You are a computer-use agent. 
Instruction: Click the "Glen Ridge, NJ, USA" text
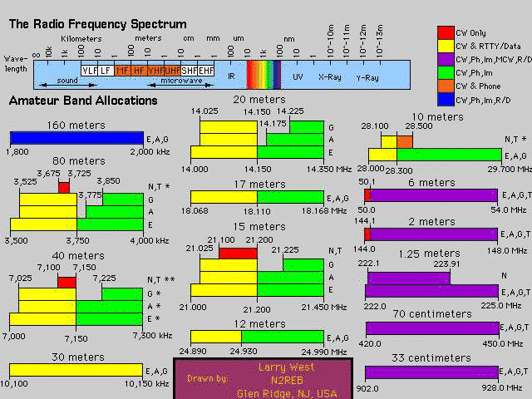click(287, 393)
